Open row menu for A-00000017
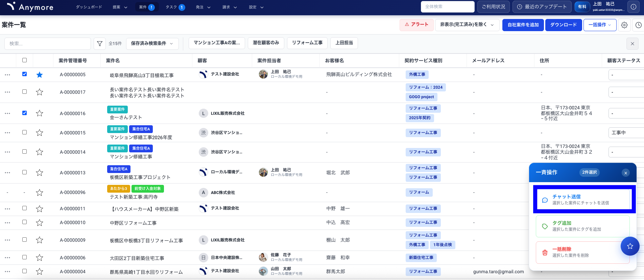644x280 pixels. click(x=7, y=92)
